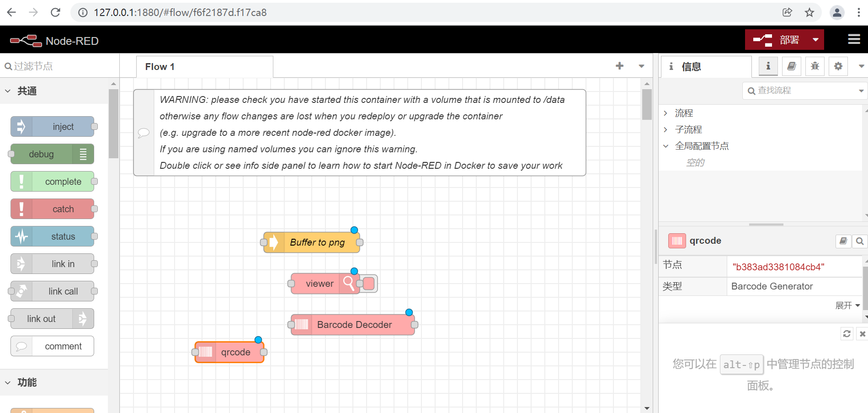Bookmark this page with the star icon
This screenshot has width=868, height=413.
coord(809,12)
